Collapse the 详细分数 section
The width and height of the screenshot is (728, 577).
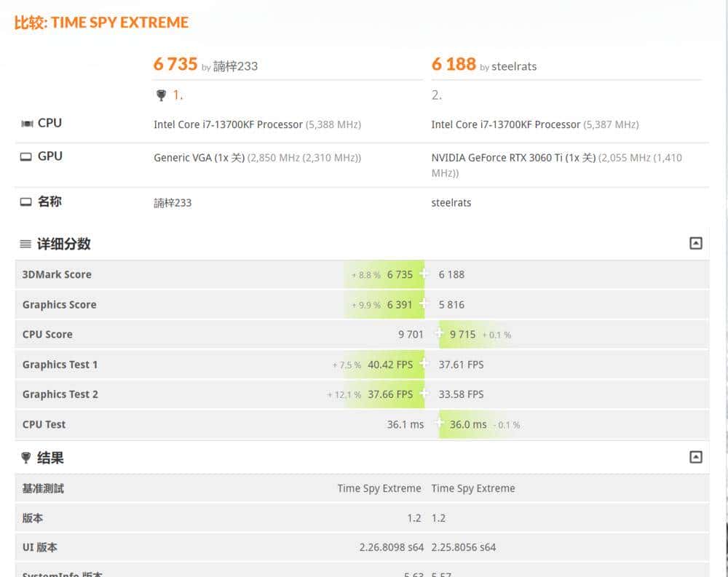point(695,243)
